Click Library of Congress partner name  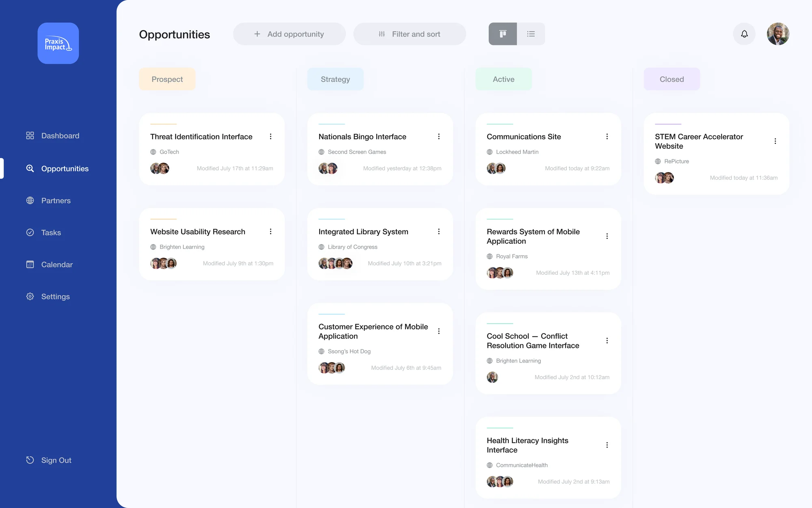pyautogui.click(x=352, y=247)
